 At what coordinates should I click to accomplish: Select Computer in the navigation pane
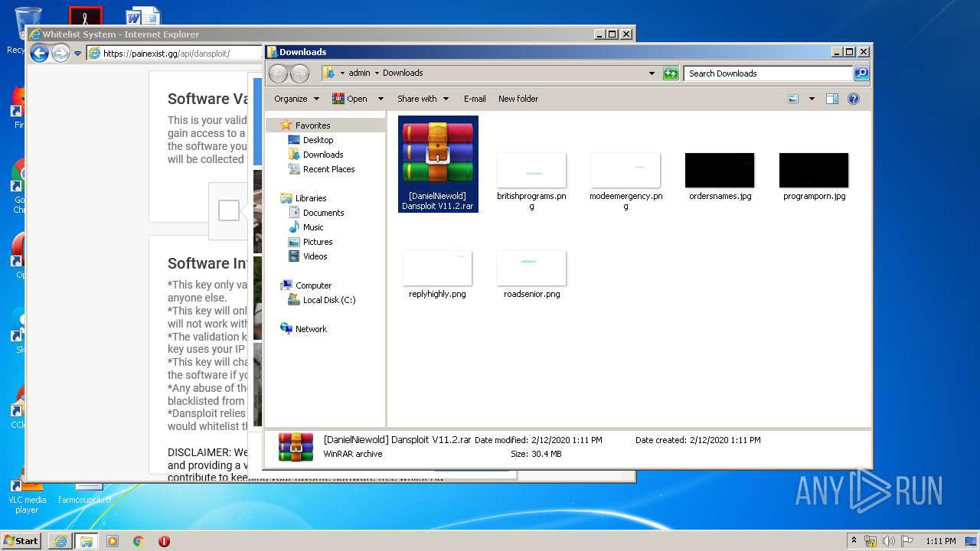click(313, 285)
